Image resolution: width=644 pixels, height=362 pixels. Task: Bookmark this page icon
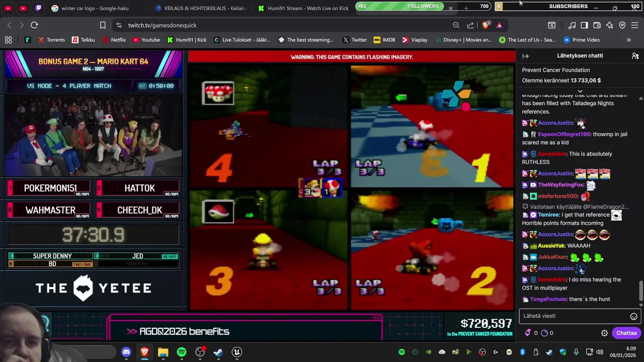103,25
